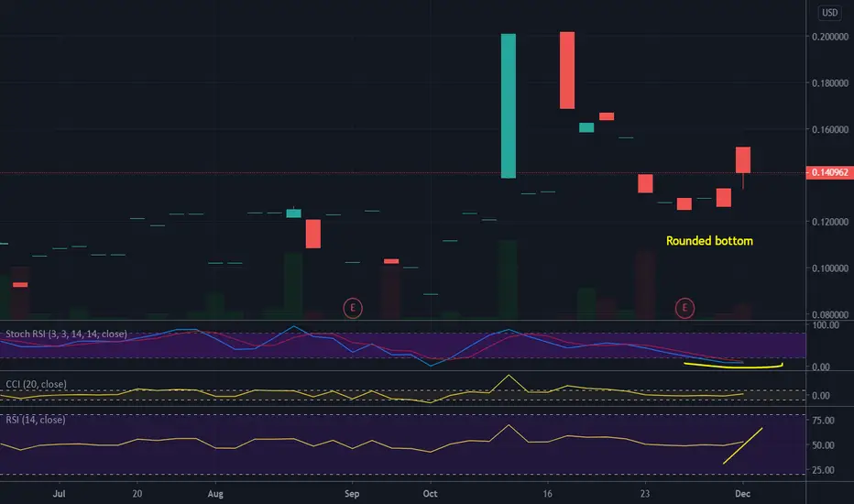
Task: Select the CCI (20, close) indicator label
Action: [x=36, y=384]
